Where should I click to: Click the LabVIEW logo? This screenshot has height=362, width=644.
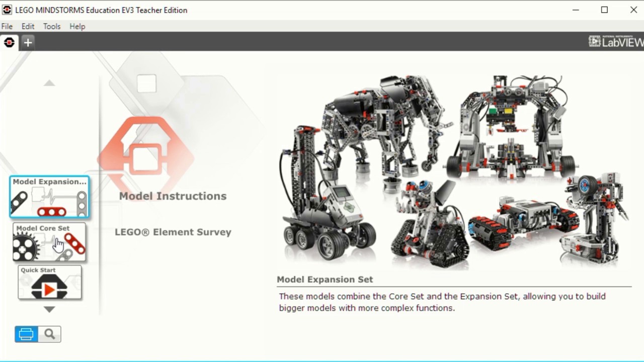616,42
